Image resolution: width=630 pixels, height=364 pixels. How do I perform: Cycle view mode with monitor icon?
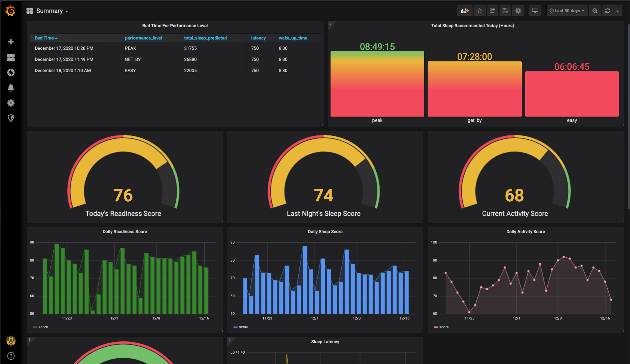[x=535, y=11]
